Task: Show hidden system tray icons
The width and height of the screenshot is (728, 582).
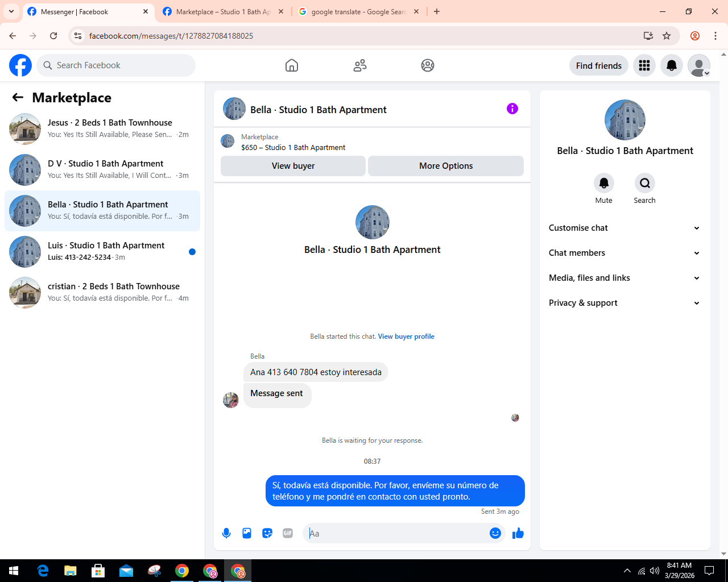Action: tap(627, 571)
